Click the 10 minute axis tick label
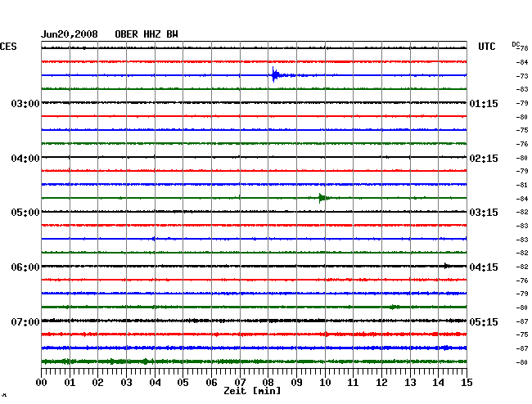Screen dimensions: 532x404 point(325,382)
